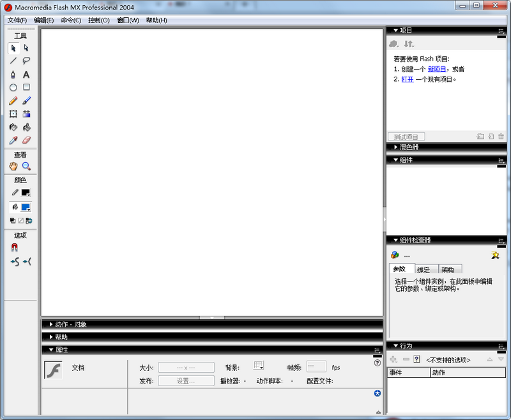Expand the 混色器 panel
The width and height of the screenshot is (511, 420).
409,147
